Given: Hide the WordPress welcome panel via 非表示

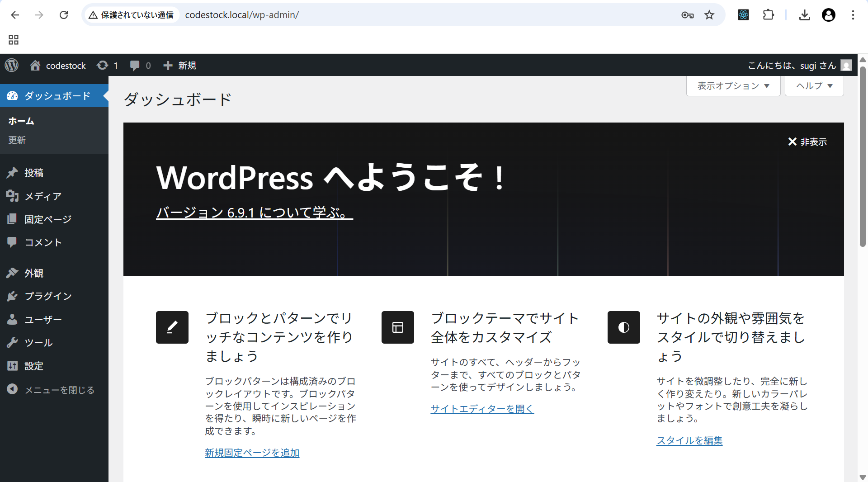Looking at the screenshot, I should point(807,142).
